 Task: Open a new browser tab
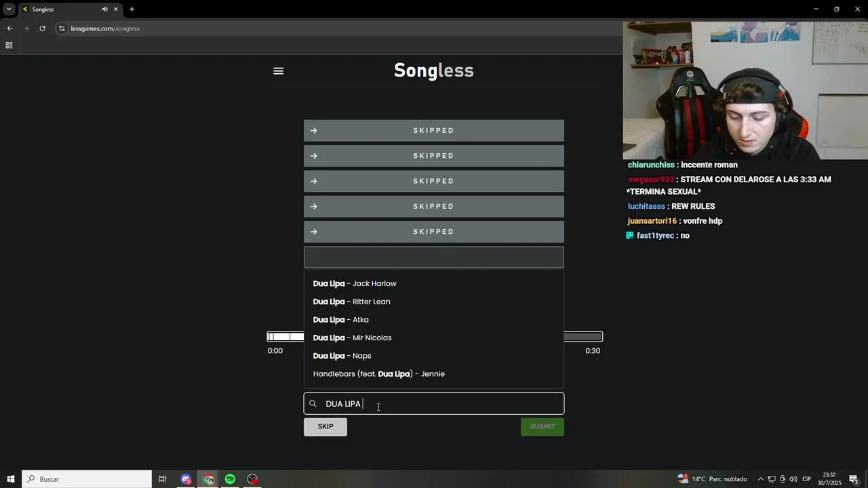pyautogui.click(x=132, y=9)
